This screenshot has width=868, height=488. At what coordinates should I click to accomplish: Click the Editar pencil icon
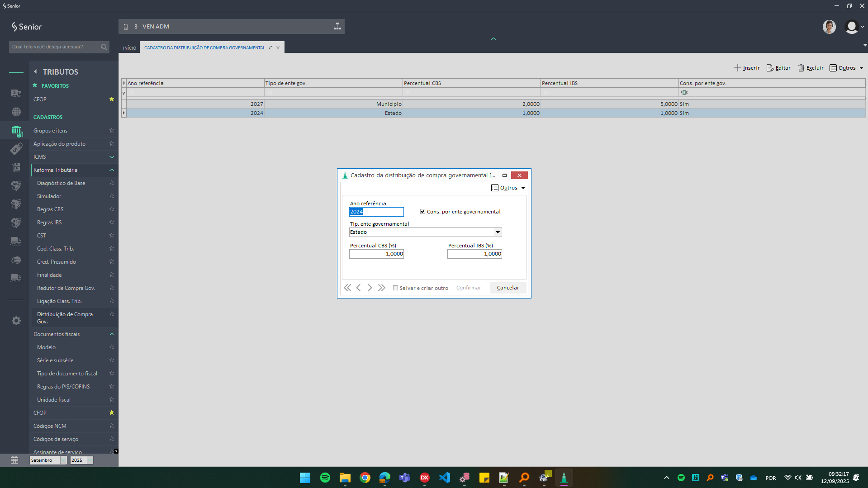tap(770, 68)
